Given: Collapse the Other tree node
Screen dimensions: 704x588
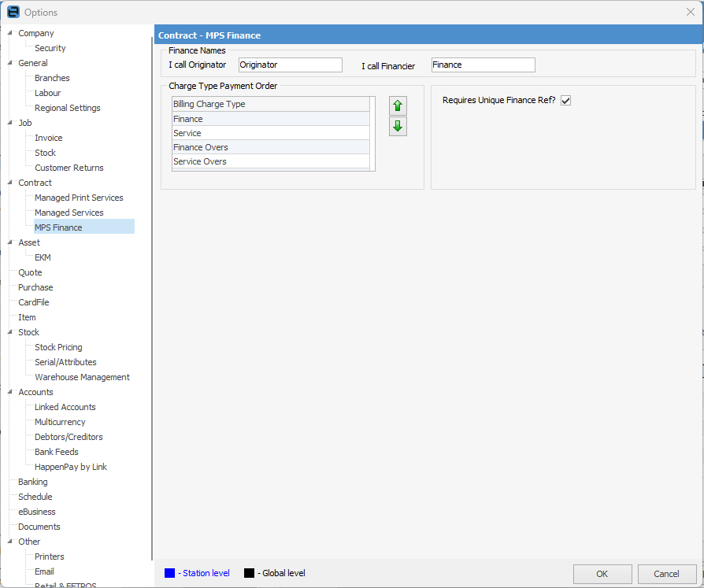Looking at the screenshot, I should click(x=10, y=542).
